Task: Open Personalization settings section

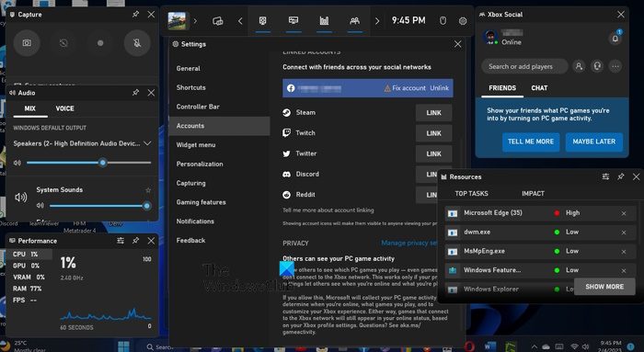Action: (x=219, y=164)
